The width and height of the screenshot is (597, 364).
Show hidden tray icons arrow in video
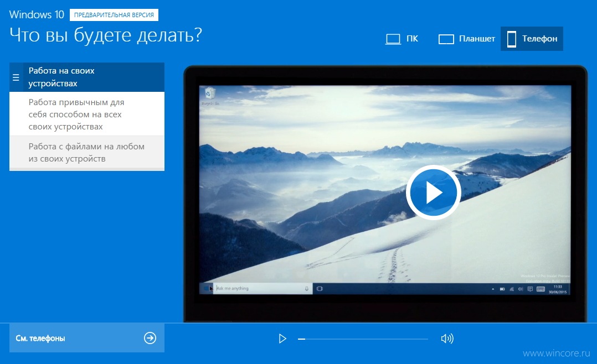[493, 289]
